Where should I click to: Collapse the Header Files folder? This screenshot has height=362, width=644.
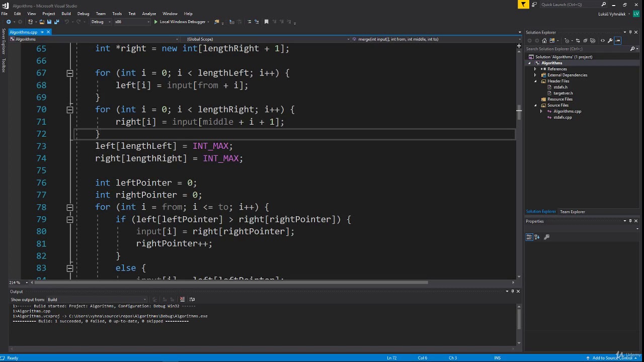535,81
